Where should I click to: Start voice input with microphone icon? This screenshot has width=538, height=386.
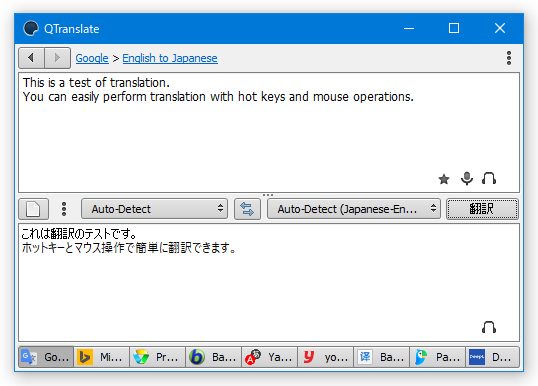tap(467, 179)
